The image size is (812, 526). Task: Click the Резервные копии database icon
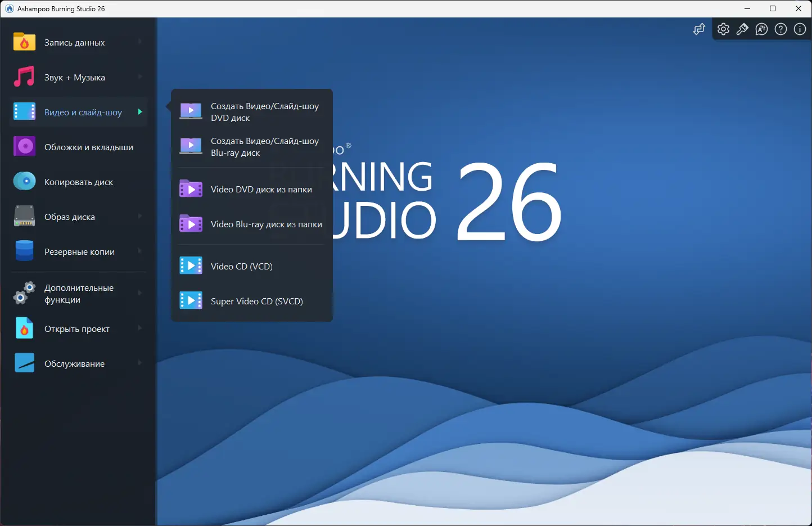[24, 251]
